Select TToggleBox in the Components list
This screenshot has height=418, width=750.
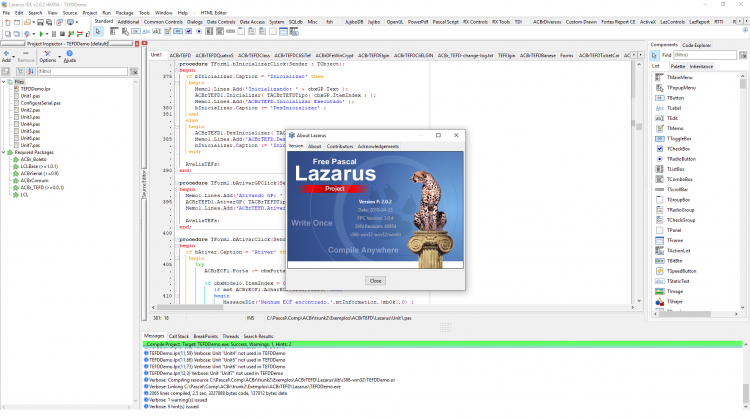pos(679,139)
